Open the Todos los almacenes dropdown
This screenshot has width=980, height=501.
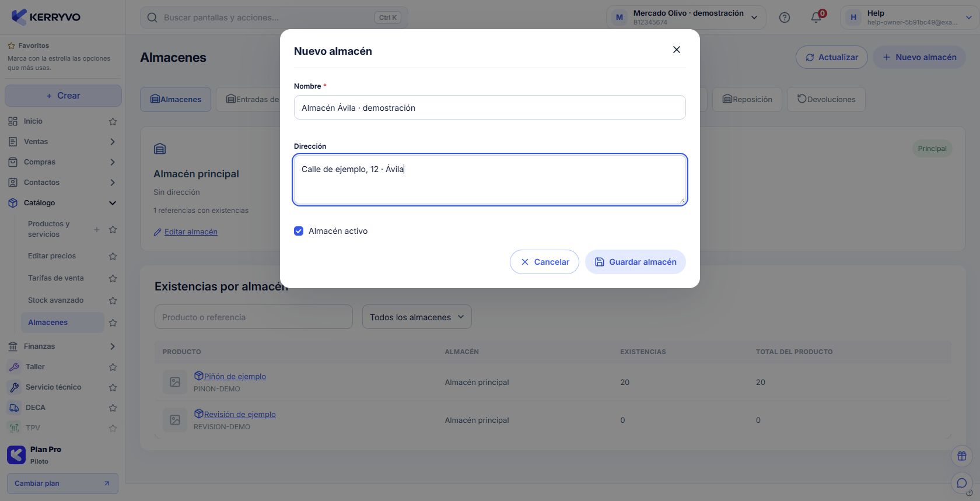click(x=417, y=317)
